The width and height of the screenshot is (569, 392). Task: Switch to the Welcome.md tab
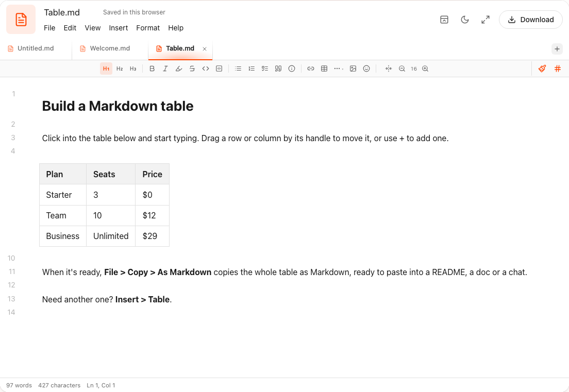point(110,48)
